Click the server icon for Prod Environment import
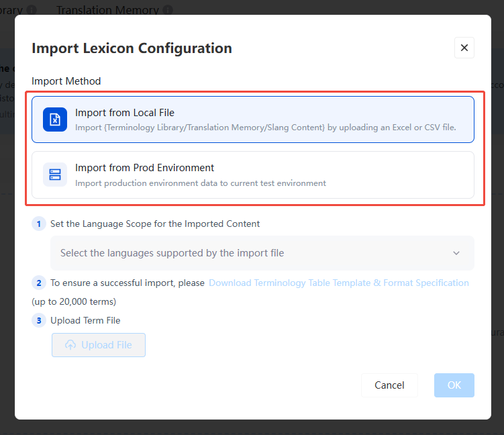 tap(55, 175)
